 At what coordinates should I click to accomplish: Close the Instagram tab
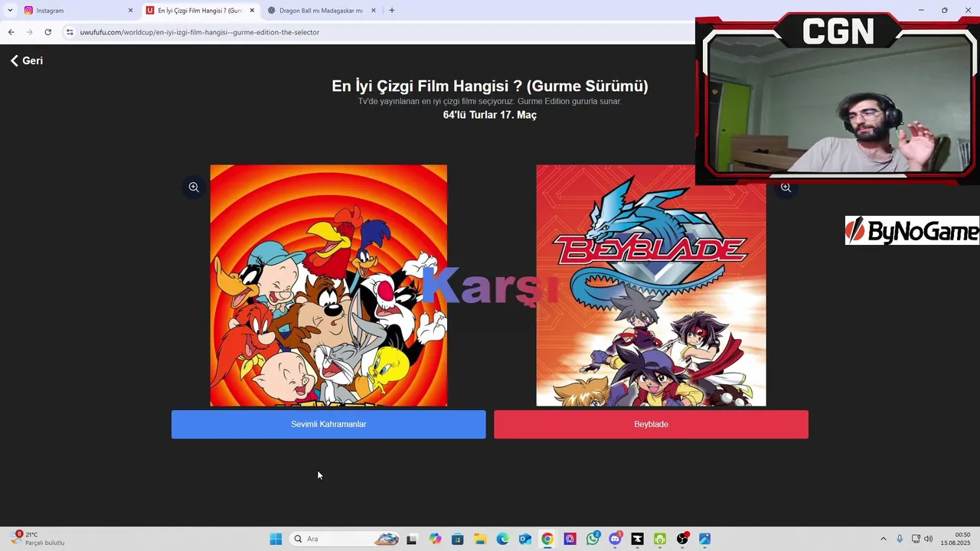(x=130, y=11)
